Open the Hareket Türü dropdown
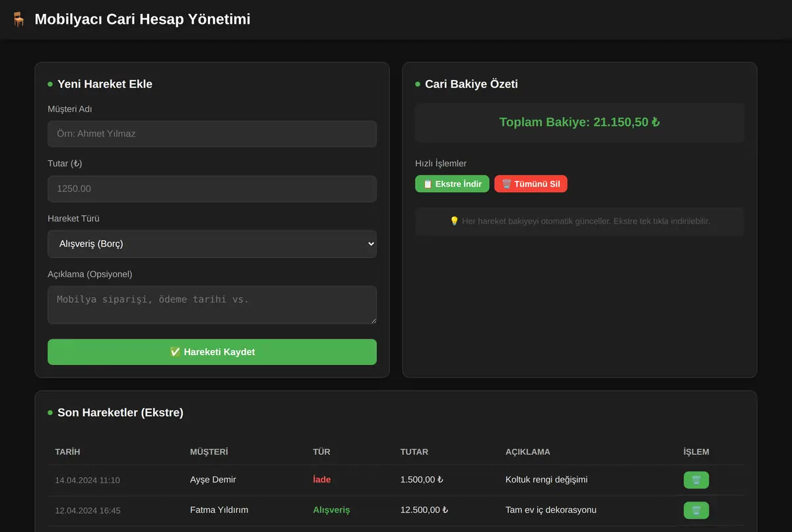 pos(212,244)
